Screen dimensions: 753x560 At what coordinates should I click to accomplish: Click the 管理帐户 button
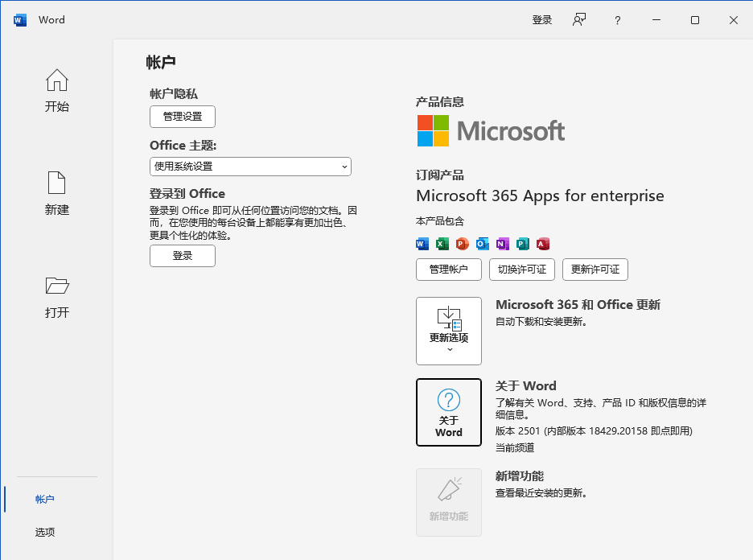[449, 270]
